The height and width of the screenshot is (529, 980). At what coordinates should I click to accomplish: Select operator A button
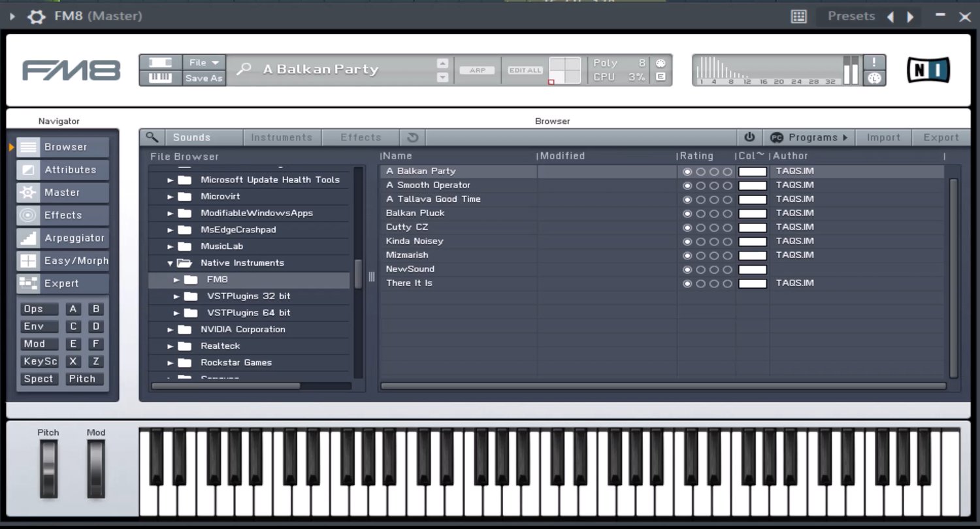tap(73, 310)
